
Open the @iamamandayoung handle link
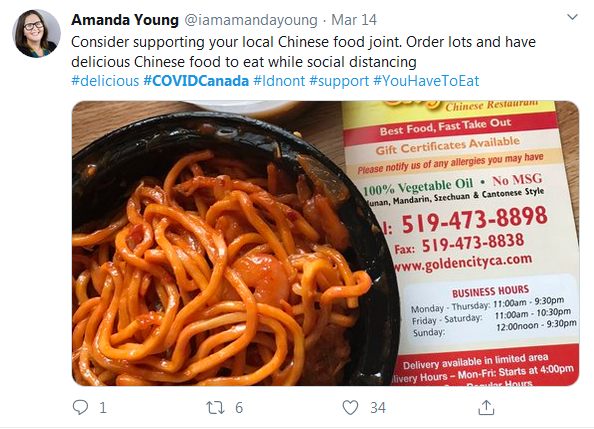[251, 20]
